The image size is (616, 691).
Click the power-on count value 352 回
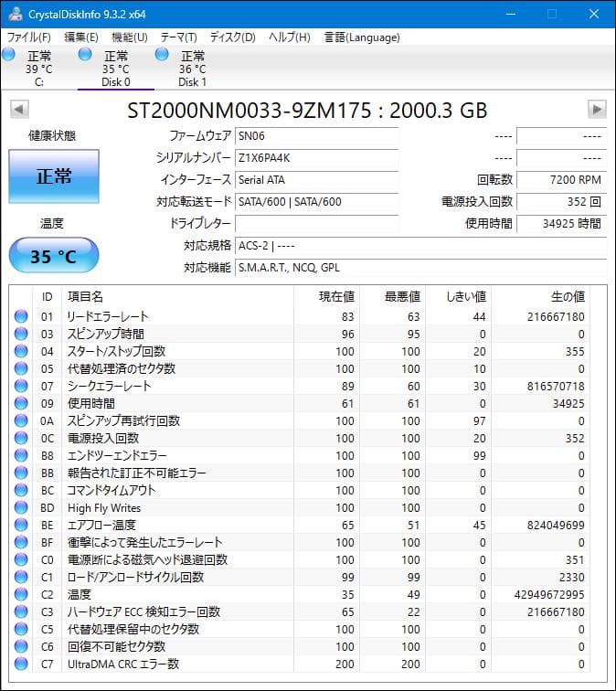562,202
